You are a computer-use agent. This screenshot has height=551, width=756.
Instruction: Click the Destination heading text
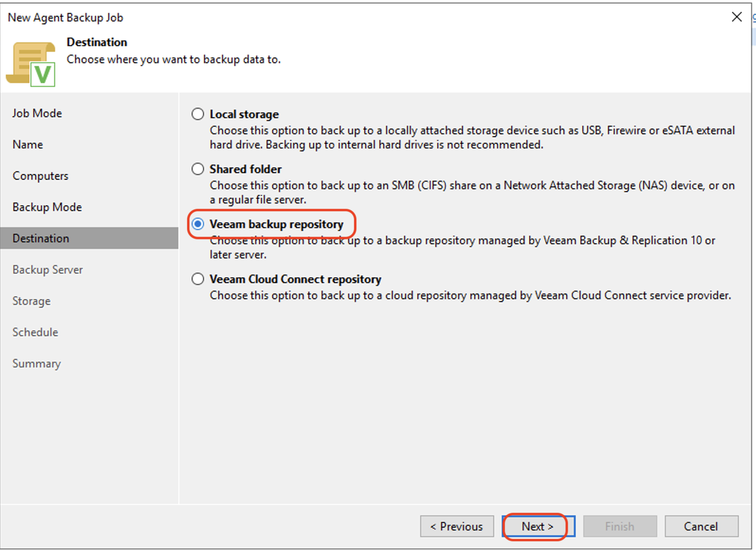coord(97,42)
